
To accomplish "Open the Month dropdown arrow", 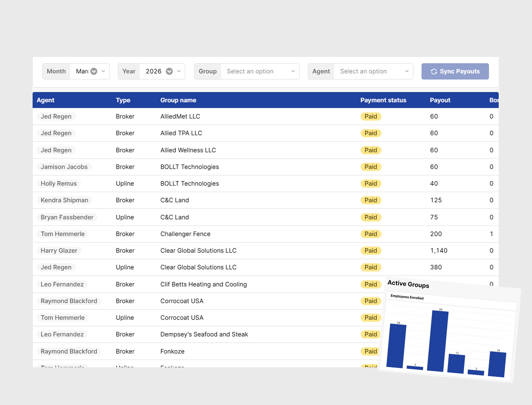I will (103, 71).
